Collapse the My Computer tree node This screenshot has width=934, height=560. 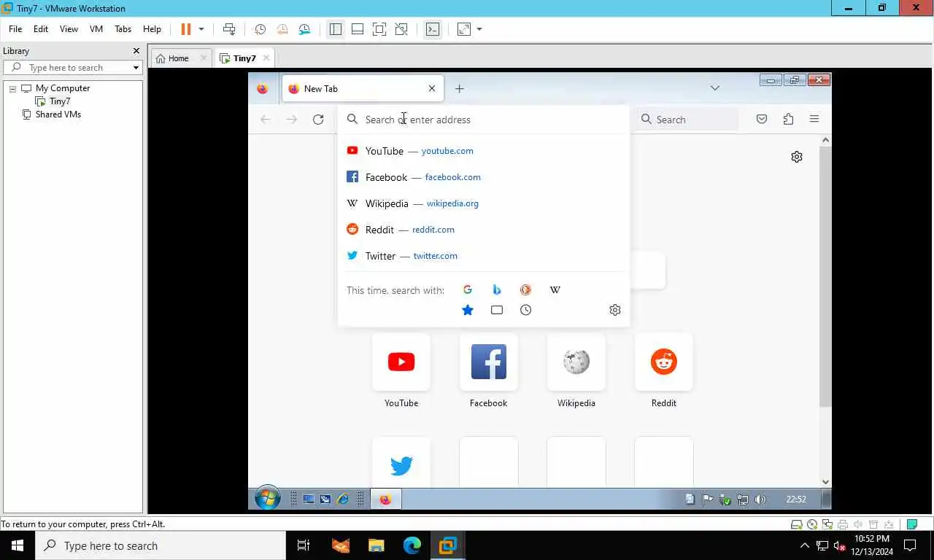[x=12, y=88]
